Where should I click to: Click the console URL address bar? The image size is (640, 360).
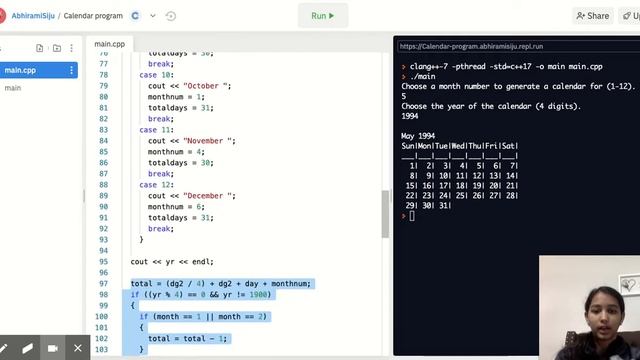click(519, 47)
